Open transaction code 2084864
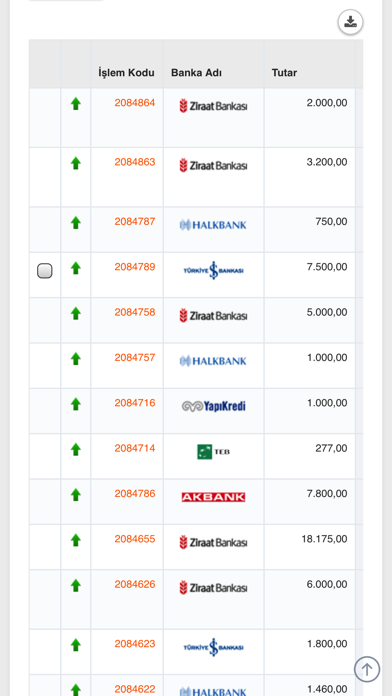 (x=135, y=103)
